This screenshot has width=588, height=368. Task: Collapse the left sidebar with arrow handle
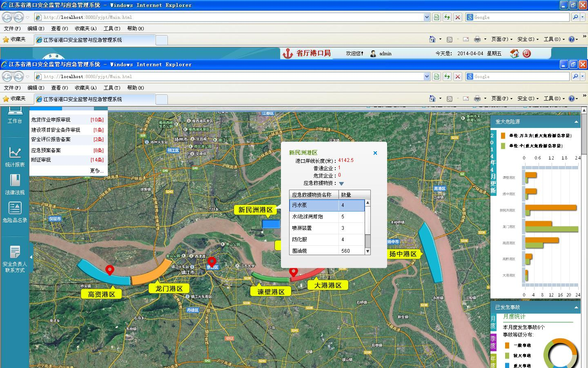(31, 245)
